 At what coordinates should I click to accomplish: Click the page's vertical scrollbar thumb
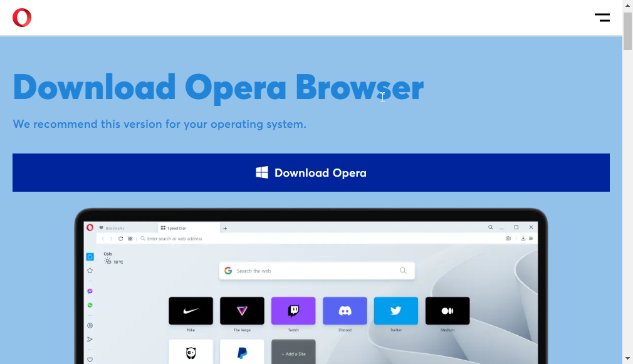click(627, 31)
